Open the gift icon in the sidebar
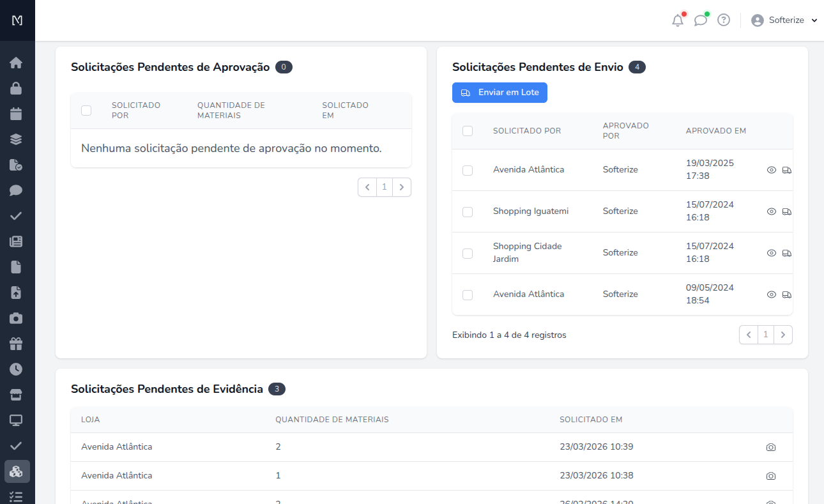This screenshot has height=504, width=824. (x=17, y=343)
